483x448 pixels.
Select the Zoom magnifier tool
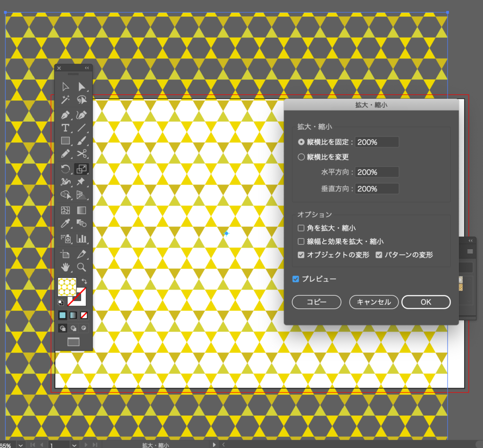pos(82,267)
